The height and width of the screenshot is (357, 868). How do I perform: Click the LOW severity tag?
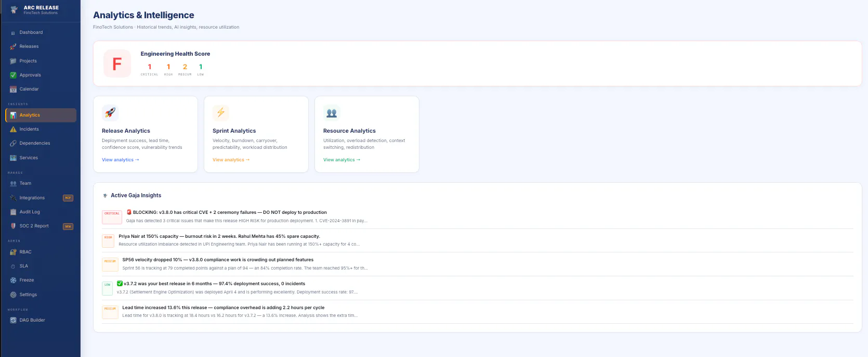tap(108, 288)
